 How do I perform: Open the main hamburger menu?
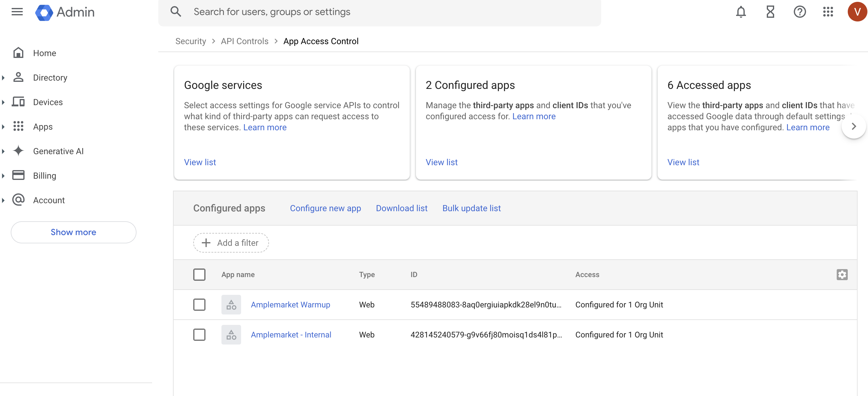[x=17, y=12]
